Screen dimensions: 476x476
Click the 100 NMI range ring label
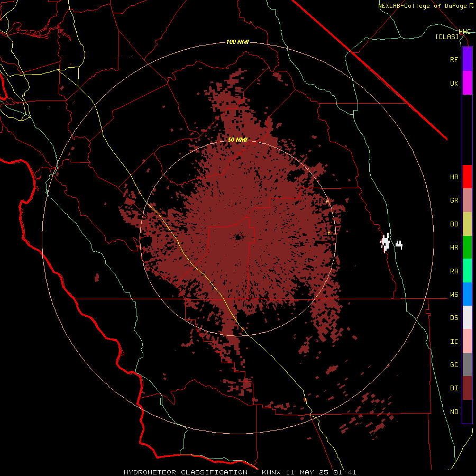coord(237,42)
